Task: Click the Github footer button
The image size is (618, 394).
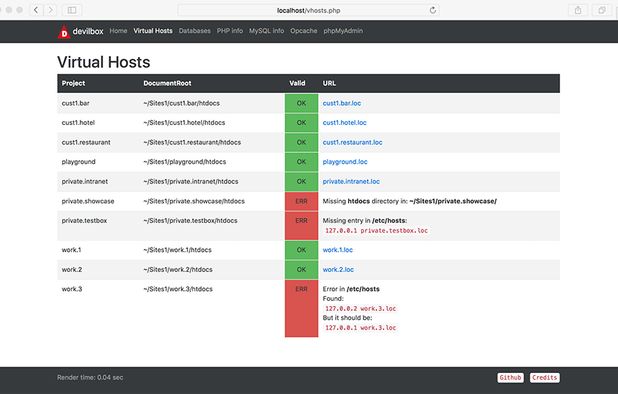Action: (x=510, y=377)
